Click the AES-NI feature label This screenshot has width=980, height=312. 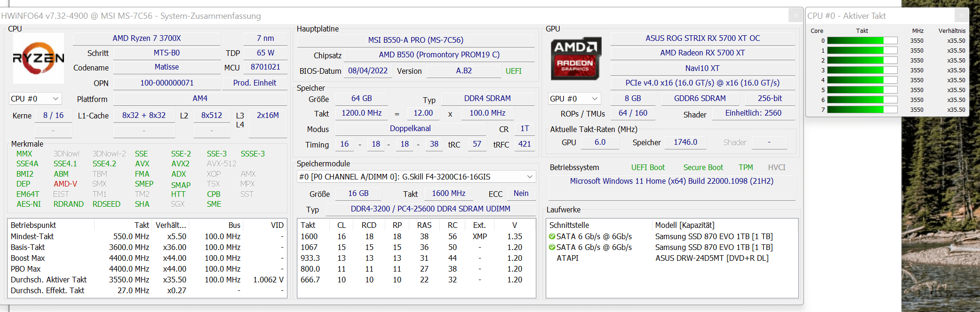coord(29,204)
